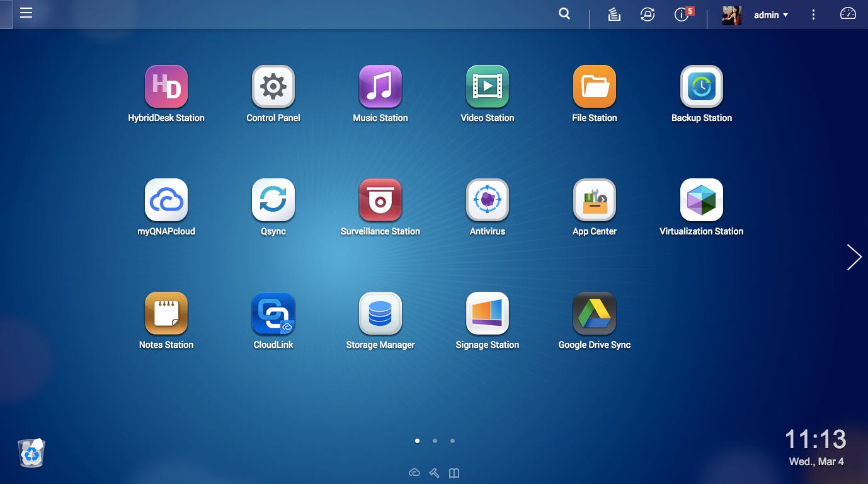Switch to third desktop page dot

coord(452,441)
